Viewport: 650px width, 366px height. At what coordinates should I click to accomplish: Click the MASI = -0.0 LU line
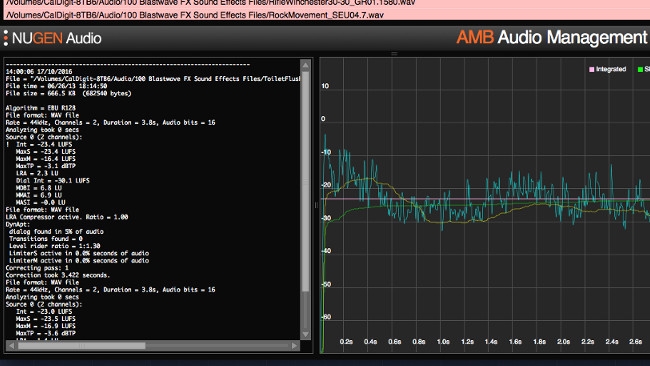tap(40, 203)
